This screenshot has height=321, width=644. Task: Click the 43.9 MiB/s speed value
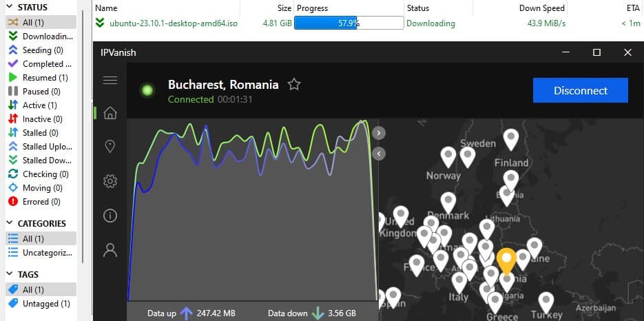546,23
